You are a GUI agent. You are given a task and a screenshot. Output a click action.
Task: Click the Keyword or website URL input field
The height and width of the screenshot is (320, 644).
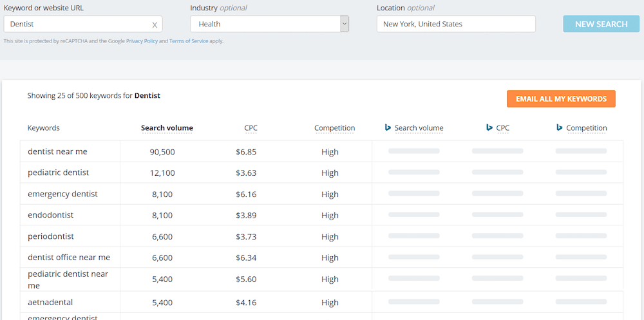pos(83,24)
